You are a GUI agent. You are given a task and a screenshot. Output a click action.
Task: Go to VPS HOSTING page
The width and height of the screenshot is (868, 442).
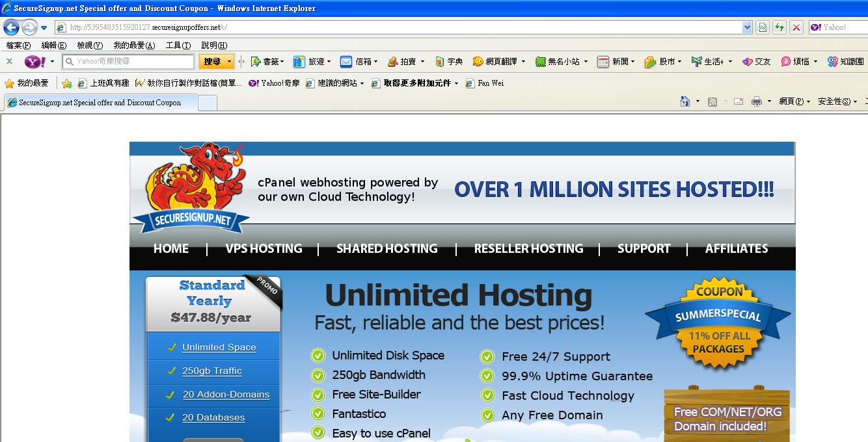[x=264, y=249]
